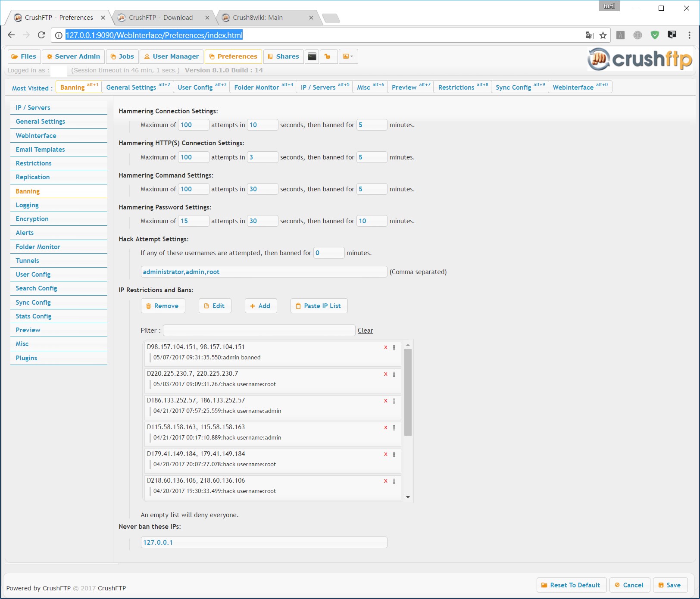Open WebInterface quick tab
700x599 pixels.
pos(580,87)
